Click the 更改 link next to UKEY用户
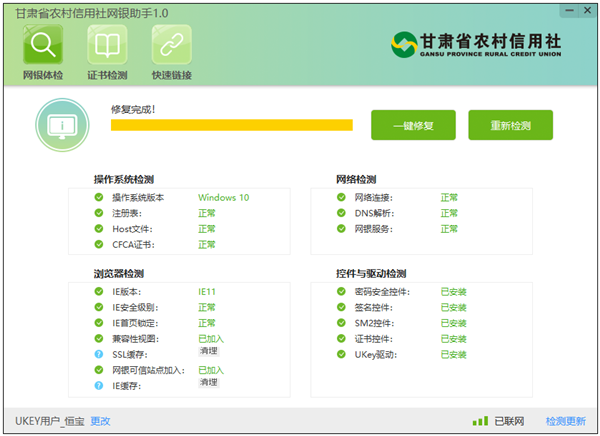Screen dimensions: 600x436 (100, 421)
